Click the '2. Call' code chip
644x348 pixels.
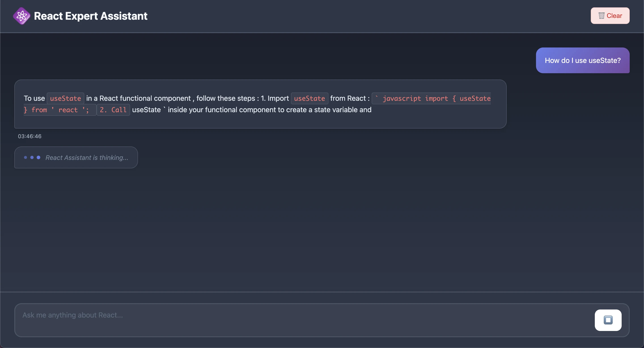pyautogui.click(x=113, y=110)
